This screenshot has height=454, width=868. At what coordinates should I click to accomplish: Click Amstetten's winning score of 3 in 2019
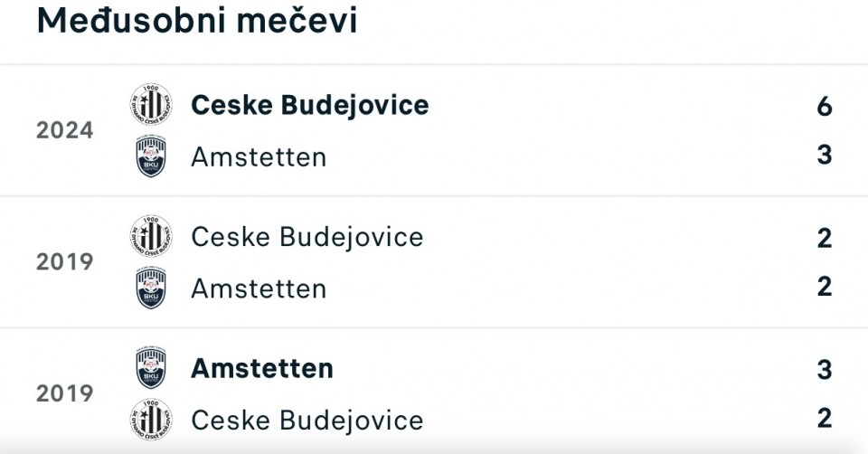coord(824,370)
